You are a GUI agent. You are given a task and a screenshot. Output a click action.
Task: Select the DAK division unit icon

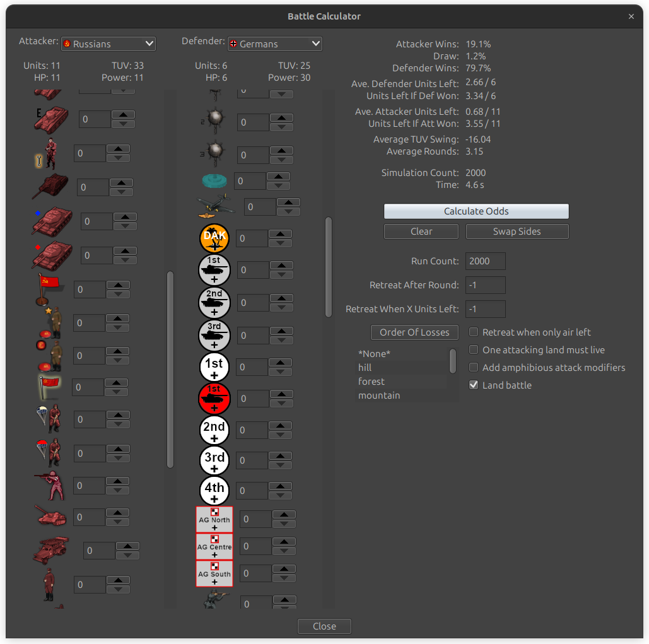214,238
